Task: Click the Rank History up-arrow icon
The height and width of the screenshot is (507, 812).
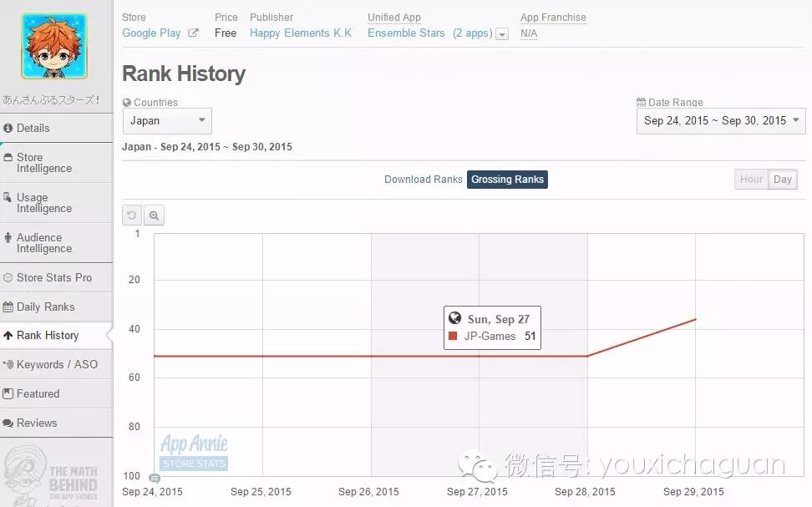Action: pyautogui.click(x=8, y=336)
